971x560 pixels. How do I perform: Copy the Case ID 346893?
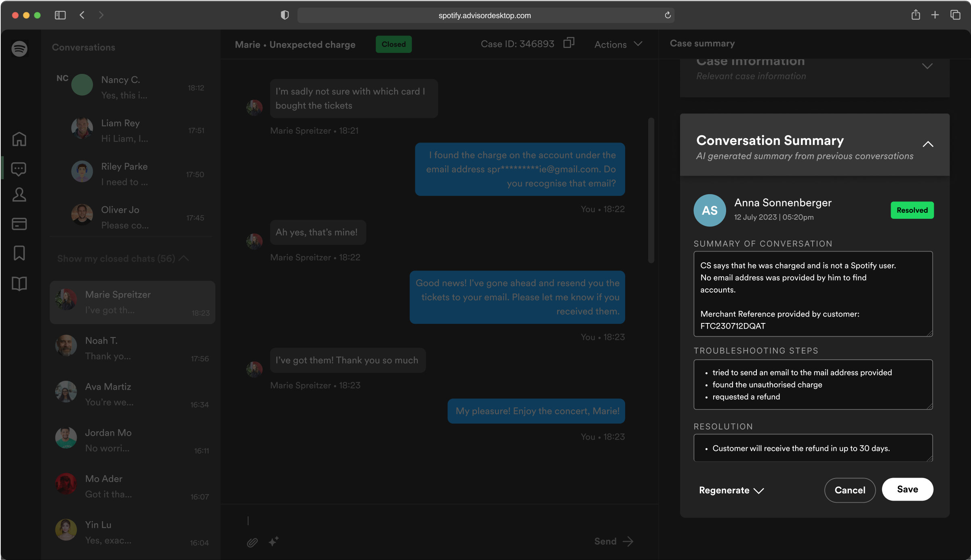pyautogui.click(x=569, y=43)
